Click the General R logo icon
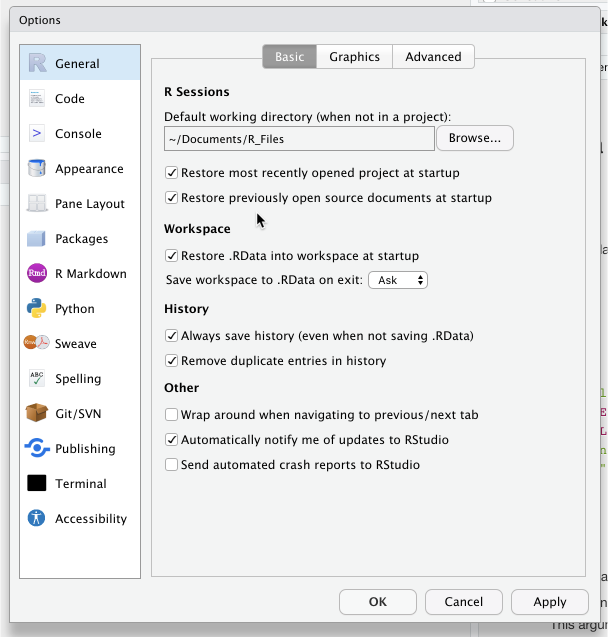Screen dimensions: 608x637 click(x=37, y=63)
